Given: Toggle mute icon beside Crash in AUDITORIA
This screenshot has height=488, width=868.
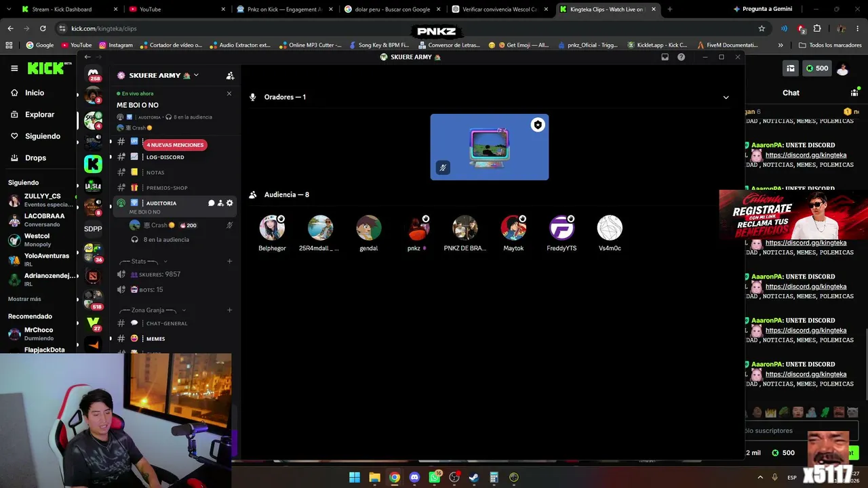Looking at the screenshot, I should point(230,225).
